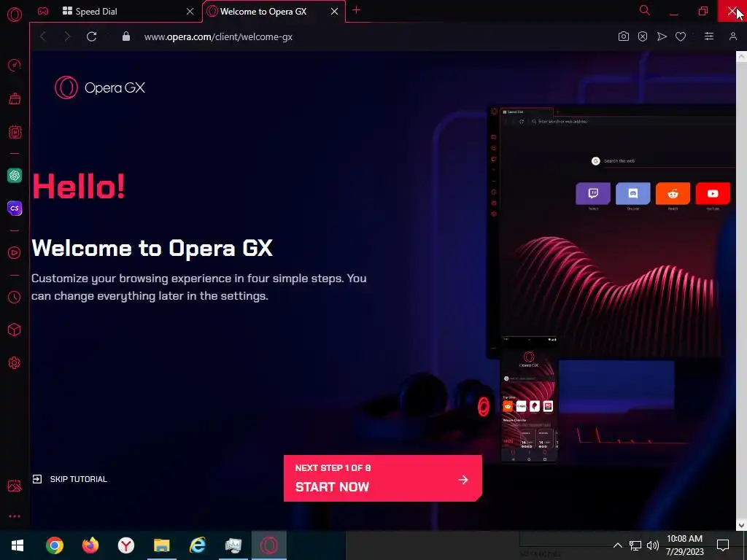Open ChatSonic CS icon in sidebar
The width and height of the screenshot is (747, 560).
[15, 208]
